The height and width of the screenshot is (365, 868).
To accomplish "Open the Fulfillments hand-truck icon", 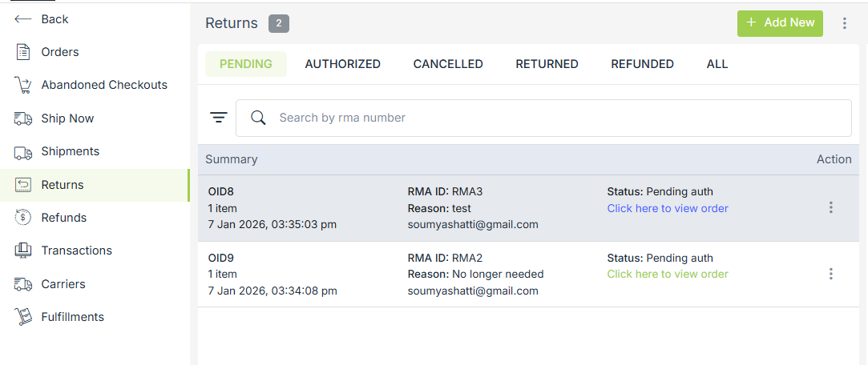I will (23, 317).
